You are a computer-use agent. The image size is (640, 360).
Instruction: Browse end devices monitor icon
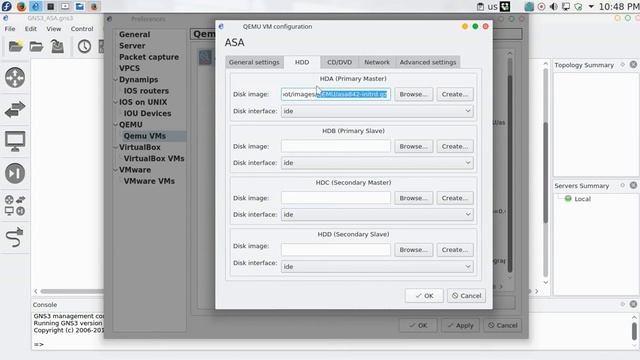click(x=15, y=141)
